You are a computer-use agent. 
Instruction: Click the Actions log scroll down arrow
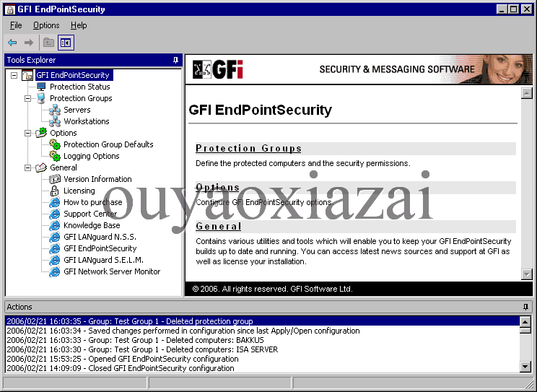click(x=525, y=367)
